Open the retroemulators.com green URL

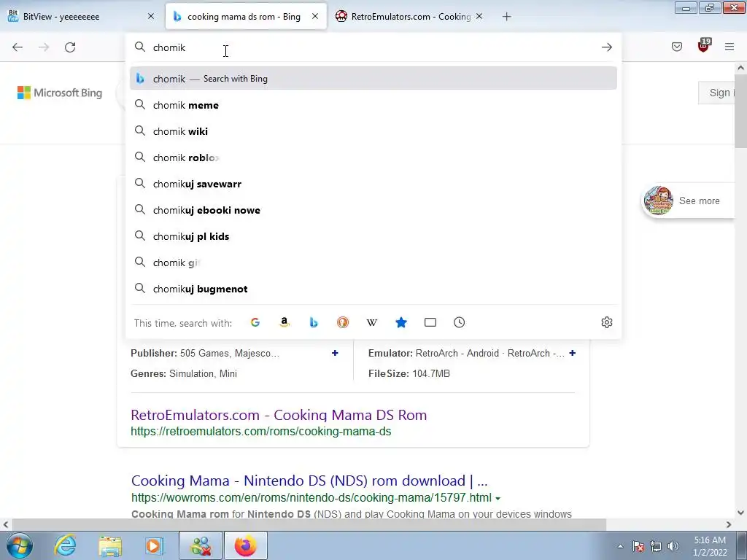click(x=261, y=432)
